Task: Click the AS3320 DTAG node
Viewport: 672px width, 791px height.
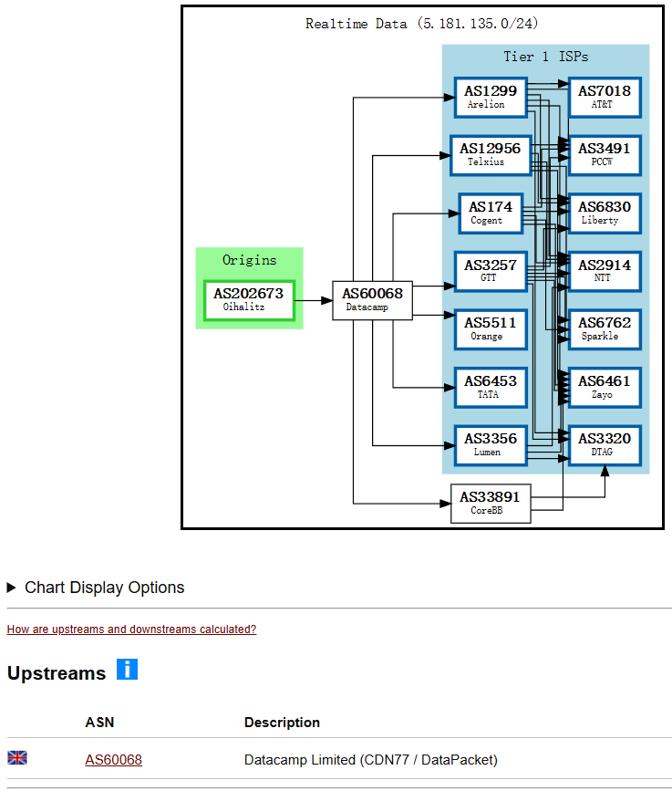Action: pyautogui.click(x=605, y=445)
